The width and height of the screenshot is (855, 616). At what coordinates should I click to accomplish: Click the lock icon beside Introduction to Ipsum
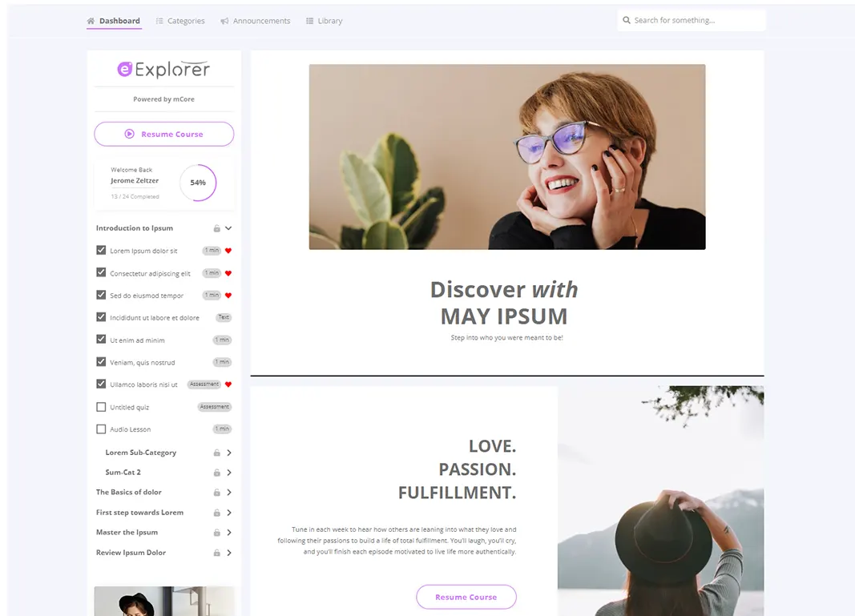tap(216, 228)
